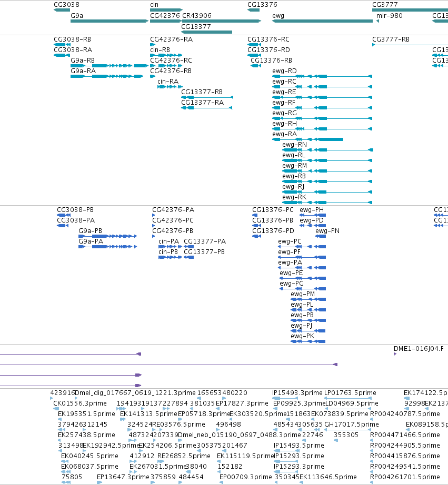Click protein CG42376-PC

coord(173,220)
